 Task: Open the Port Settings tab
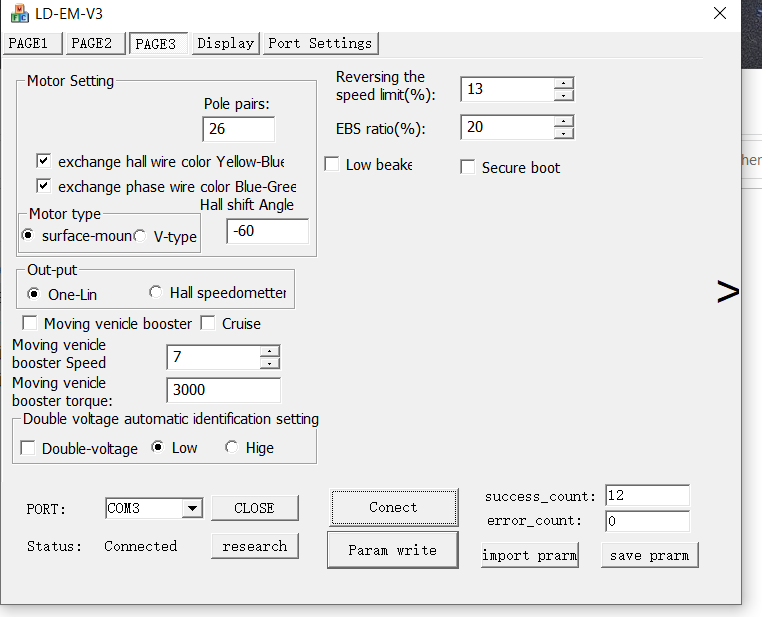(x=320, y=43)
